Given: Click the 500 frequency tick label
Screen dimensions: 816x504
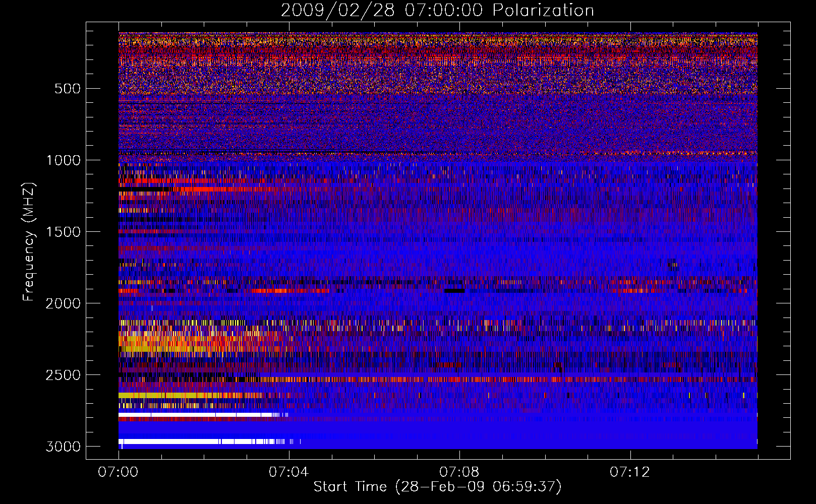Looking at the screenshot, I should click(68, 89).
